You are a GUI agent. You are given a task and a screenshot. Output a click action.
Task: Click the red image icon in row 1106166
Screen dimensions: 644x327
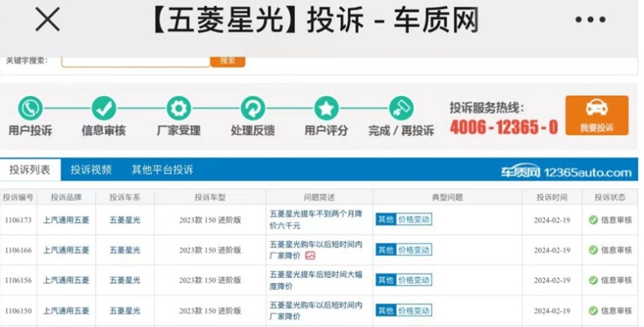pos(310,255)
